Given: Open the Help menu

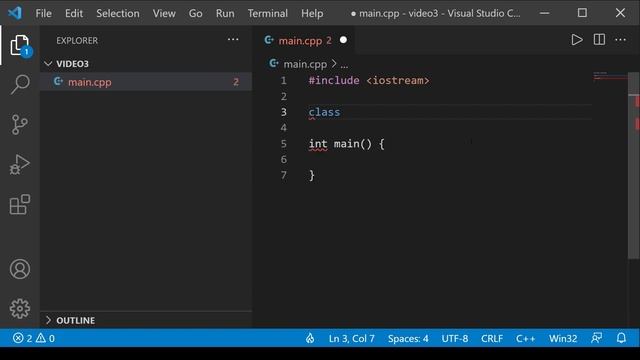Looking at the screenshot, I should (312, 13).
